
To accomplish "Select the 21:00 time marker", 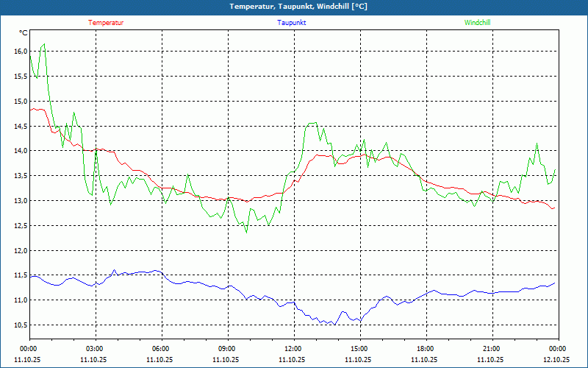I will [x=492, y=349].
